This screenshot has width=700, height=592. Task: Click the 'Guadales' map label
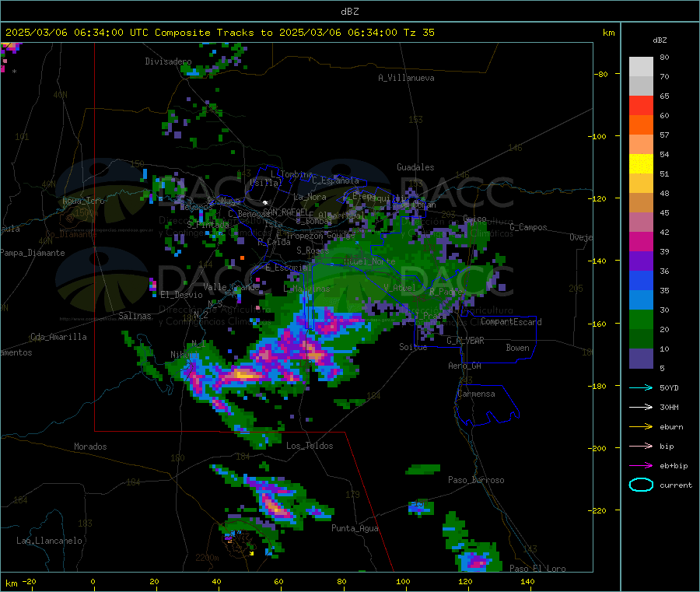pos(415,167)
